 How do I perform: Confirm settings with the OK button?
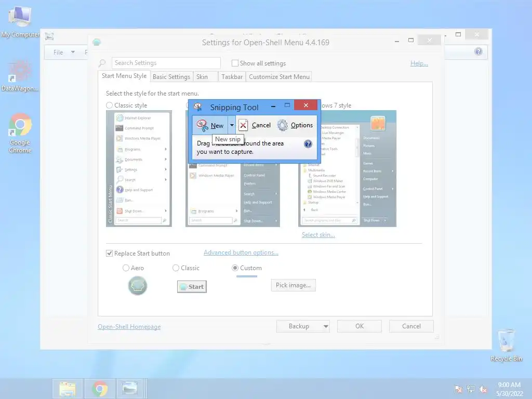point(360,326)
